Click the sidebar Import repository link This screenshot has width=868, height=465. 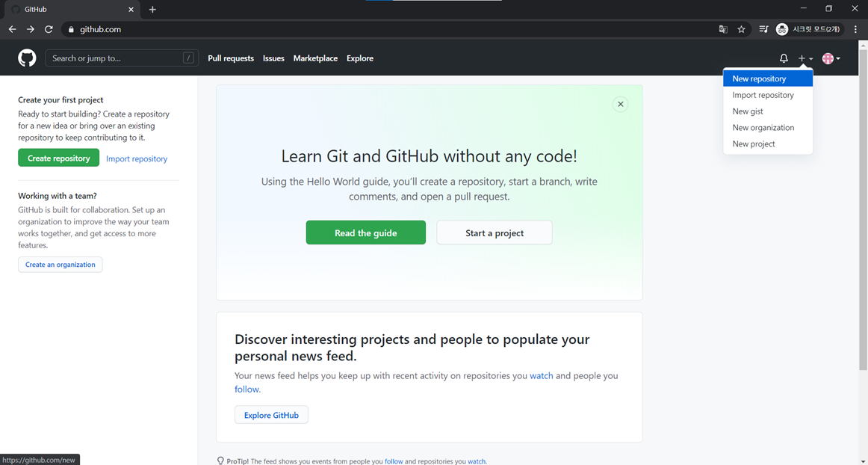pos(137,158)
